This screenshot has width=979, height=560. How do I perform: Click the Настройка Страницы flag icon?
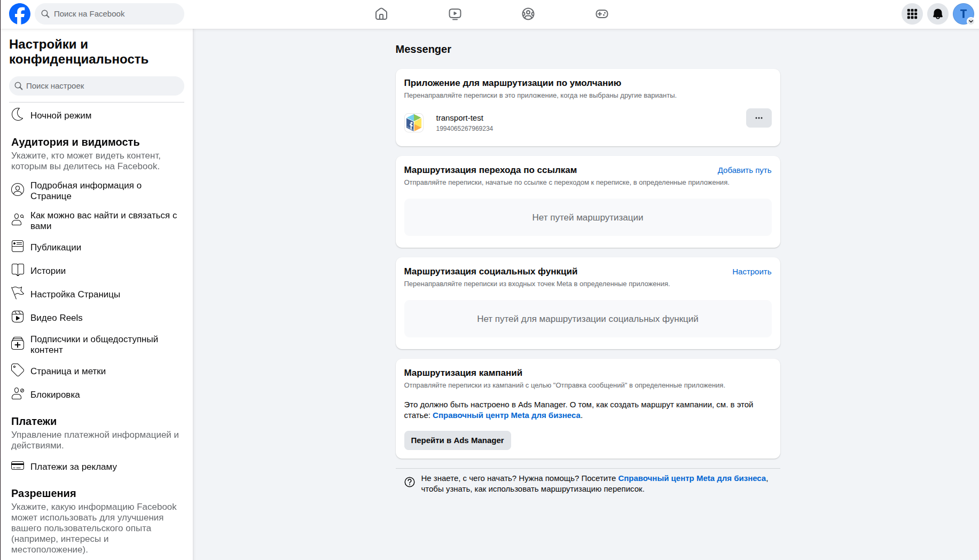point(18,293)
